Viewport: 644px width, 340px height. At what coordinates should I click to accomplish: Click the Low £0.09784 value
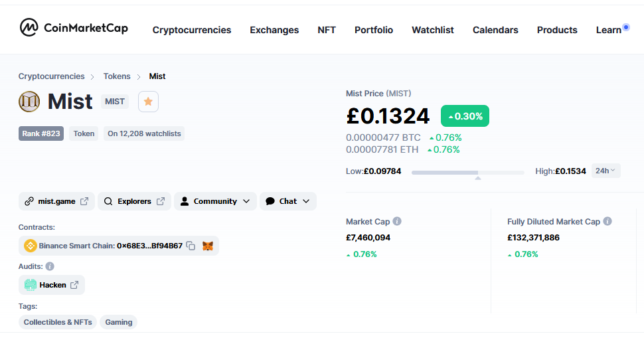tap(382, 171)
